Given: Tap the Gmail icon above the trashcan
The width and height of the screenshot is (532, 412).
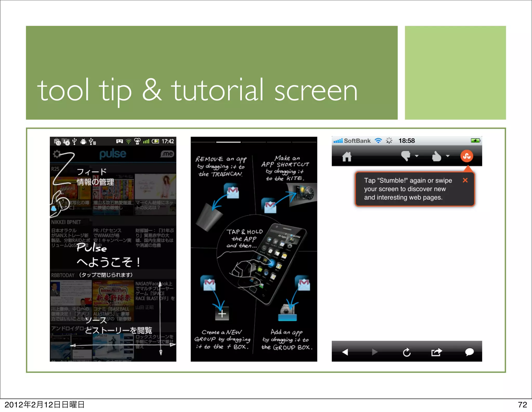Looking at the screenshot, I should (x=232, y=191).
